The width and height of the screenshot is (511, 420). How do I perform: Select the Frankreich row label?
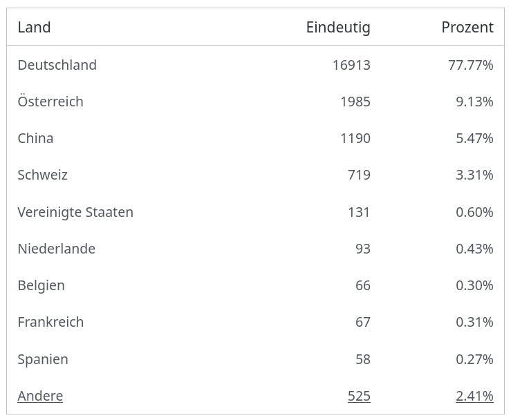(50, 322)
